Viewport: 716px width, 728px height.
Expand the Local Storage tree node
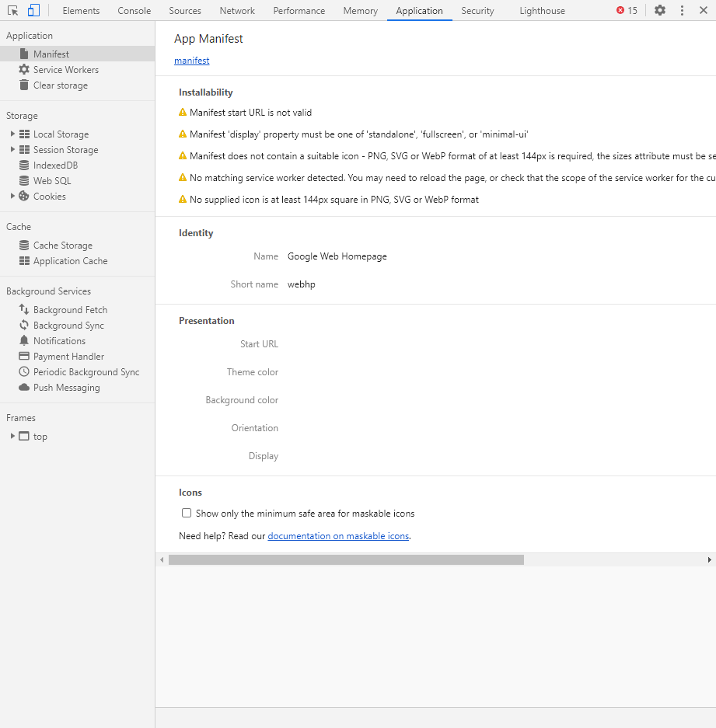click(12, 134)
